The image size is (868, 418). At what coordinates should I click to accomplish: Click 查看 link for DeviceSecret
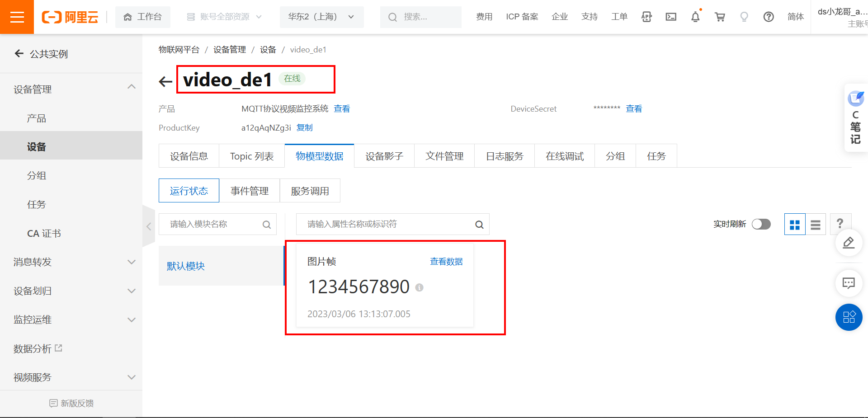tap(634, 108)
